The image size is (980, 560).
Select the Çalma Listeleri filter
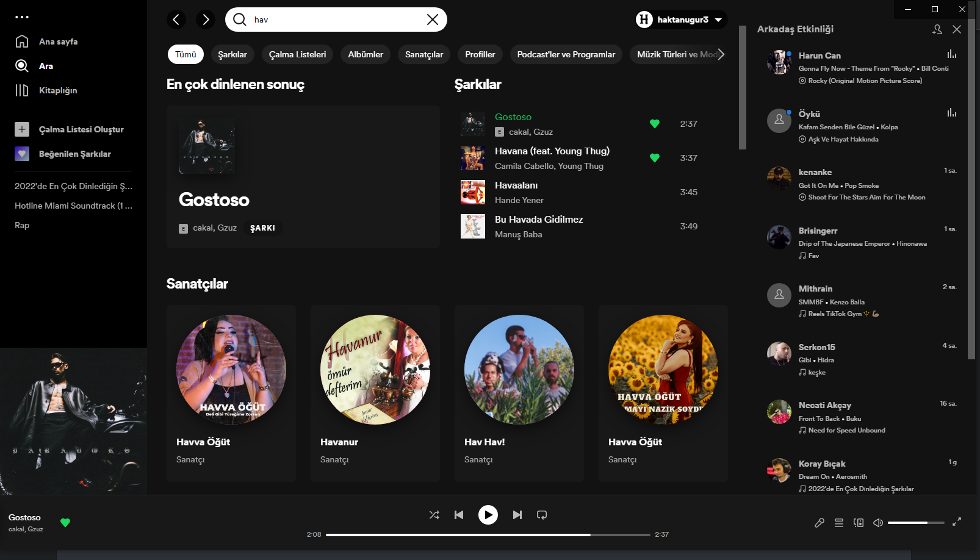pos(297,54)
